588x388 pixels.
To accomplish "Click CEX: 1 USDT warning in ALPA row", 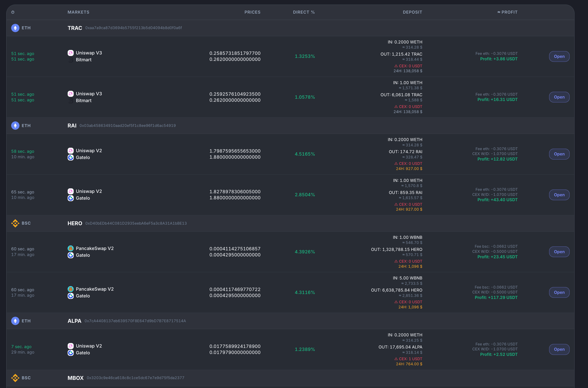I will (408, 359).
